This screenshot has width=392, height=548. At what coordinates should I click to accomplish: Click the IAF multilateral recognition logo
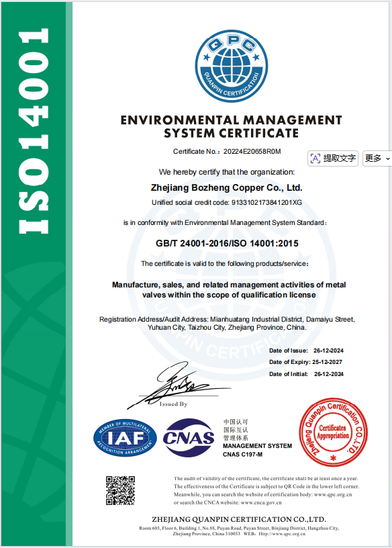pyautogui.click(x=125, y=437)
